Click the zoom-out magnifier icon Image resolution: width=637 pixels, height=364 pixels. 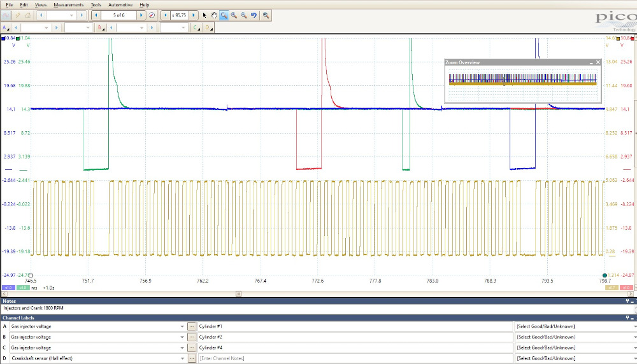point(244,15)
